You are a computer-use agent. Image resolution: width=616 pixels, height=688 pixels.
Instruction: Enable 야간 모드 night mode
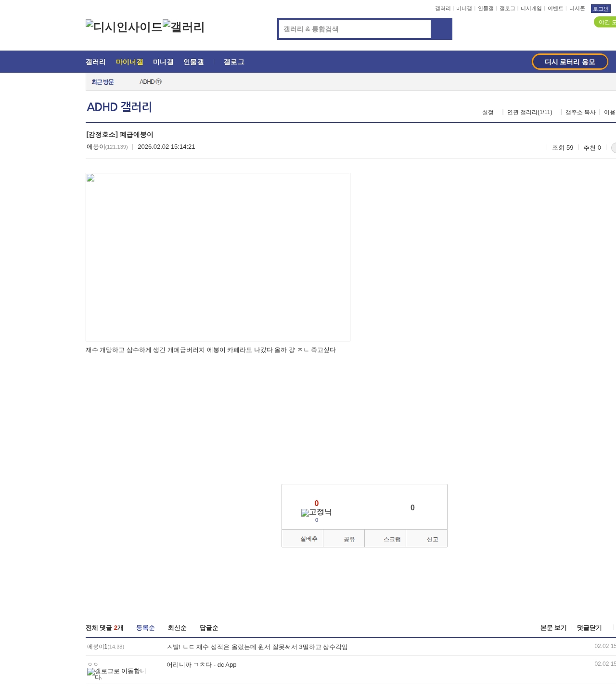pos(604,22)
